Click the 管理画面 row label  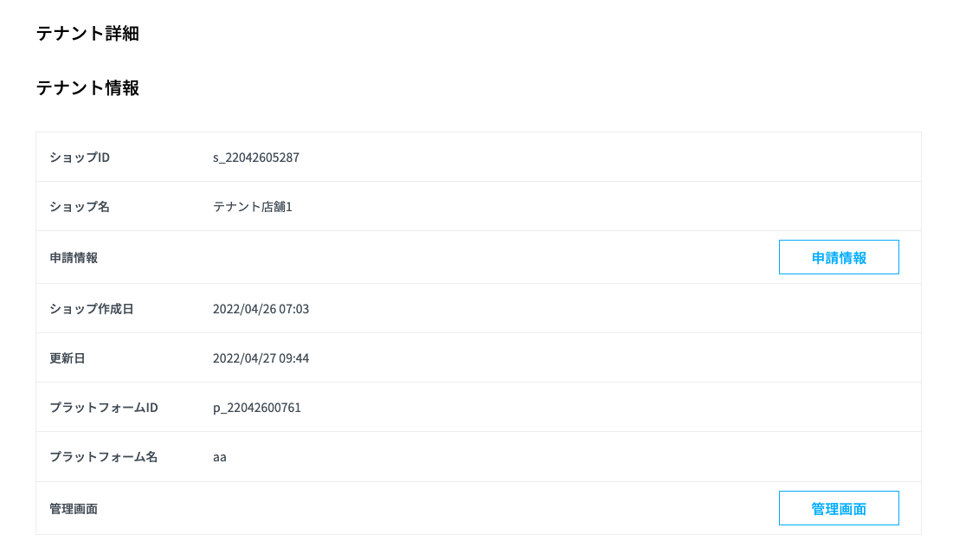[74, 508]
